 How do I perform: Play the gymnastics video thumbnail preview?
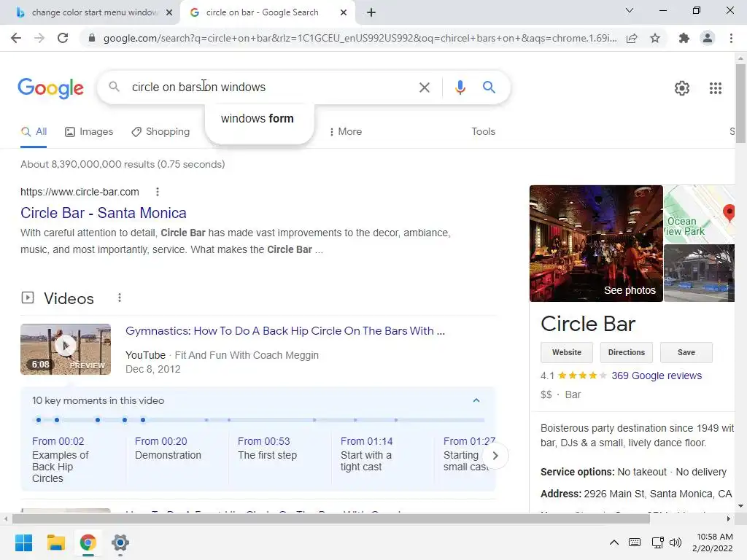point(66,349)
